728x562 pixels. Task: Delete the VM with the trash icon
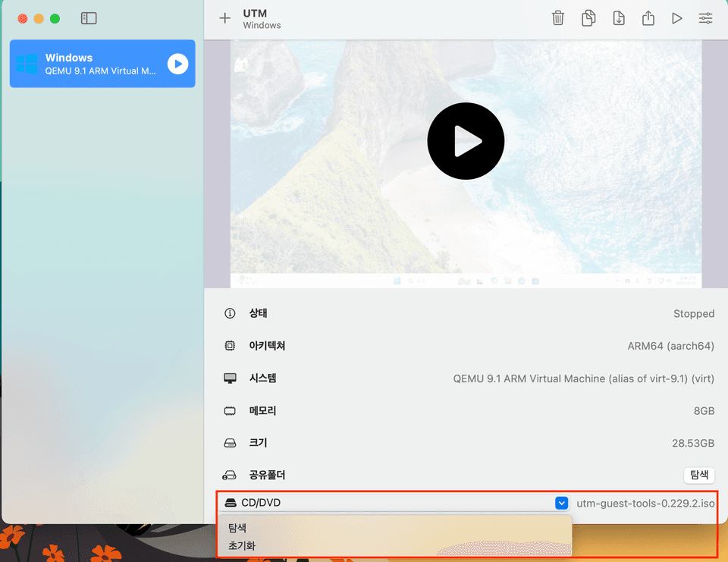click(x=558, y=18)
